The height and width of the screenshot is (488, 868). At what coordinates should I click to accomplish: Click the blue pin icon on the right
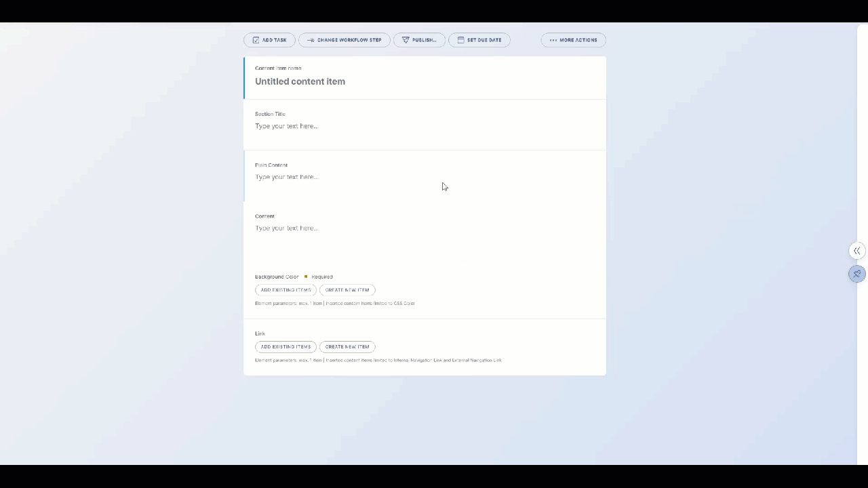pos(856,274)
